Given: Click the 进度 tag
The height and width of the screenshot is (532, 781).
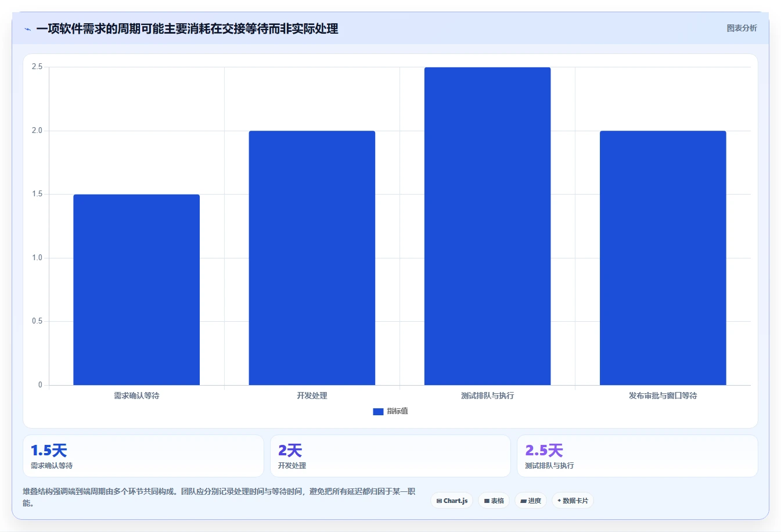Looking at the screenshot, I should coord(531,501).
